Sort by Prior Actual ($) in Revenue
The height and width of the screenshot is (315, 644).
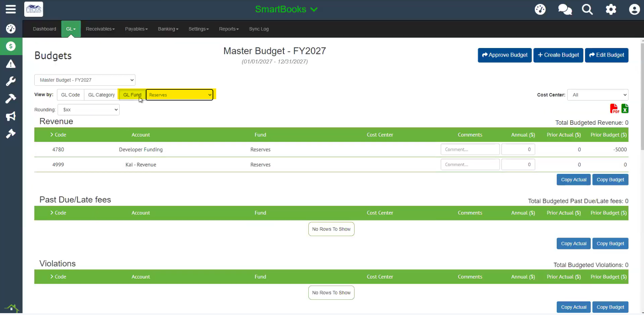563,135
